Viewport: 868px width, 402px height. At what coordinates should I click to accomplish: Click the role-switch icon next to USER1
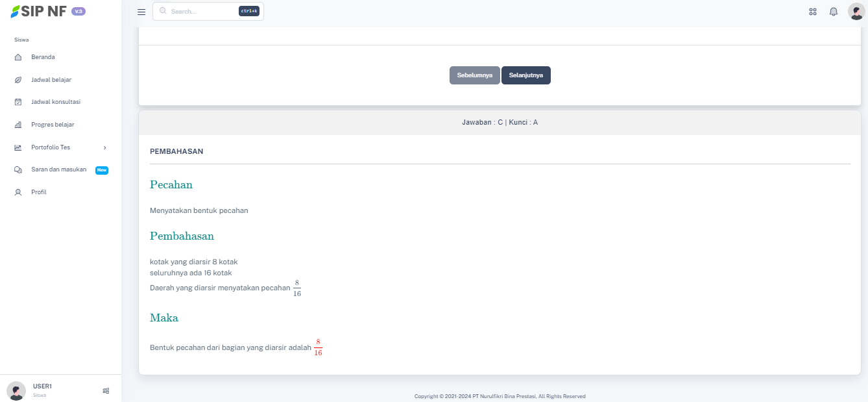click(x=106, y=390)
